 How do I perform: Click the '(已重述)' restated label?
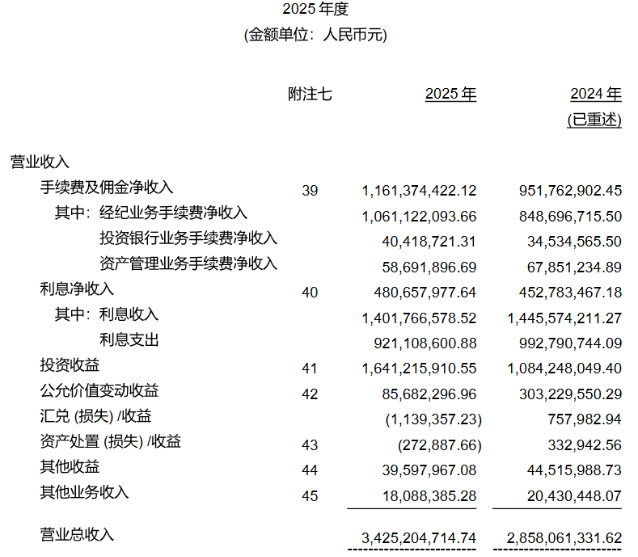[594, 120]
